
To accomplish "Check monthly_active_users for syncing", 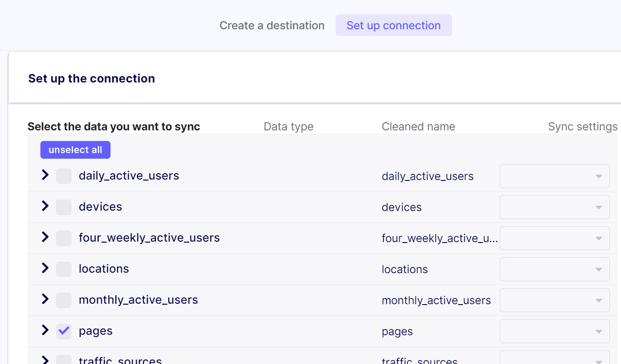I will (63, 300).
